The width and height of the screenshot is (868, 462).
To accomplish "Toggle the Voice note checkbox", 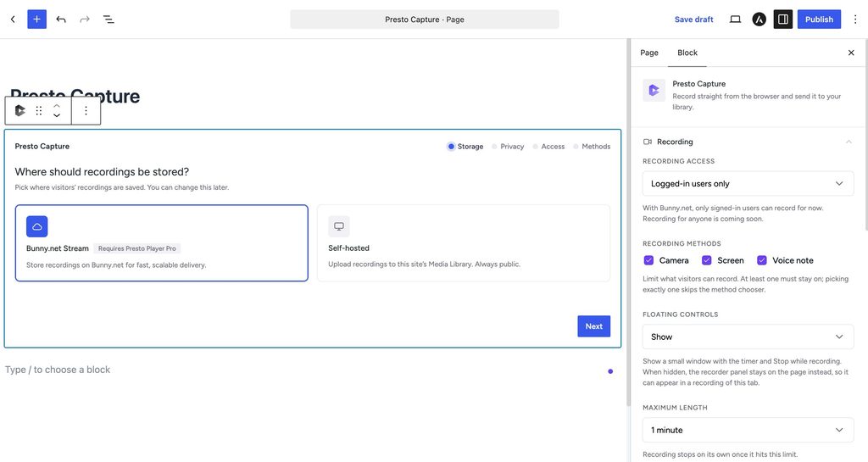I will tap(762, 260).
